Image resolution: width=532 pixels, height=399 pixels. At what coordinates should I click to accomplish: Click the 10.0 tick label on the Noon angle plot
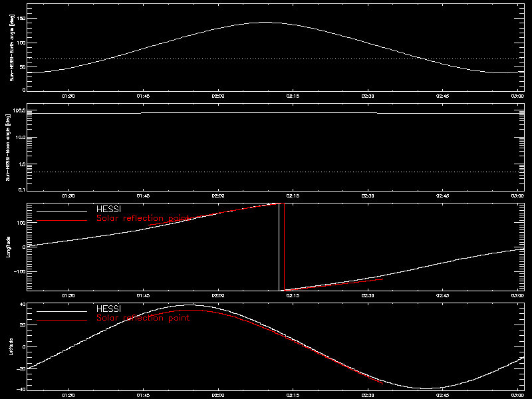pyautogui.click(x=21, y=138)
